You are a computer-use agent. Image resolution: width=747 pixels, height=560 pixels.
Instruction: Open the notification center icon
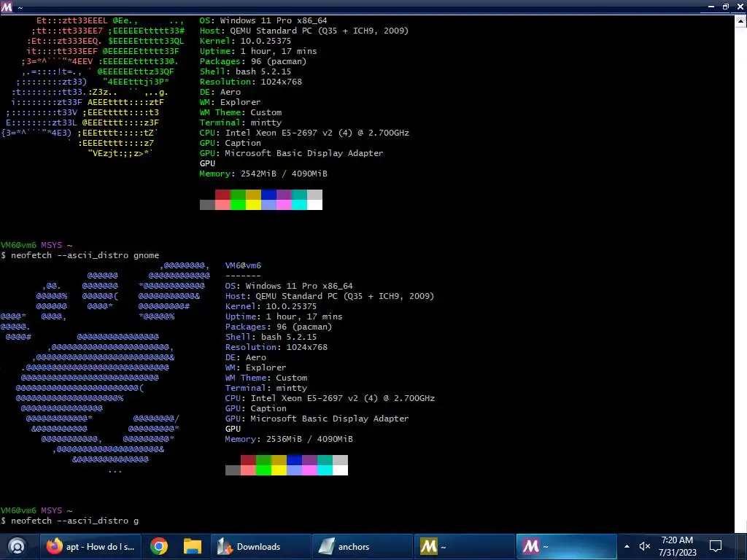coord(716,546)
